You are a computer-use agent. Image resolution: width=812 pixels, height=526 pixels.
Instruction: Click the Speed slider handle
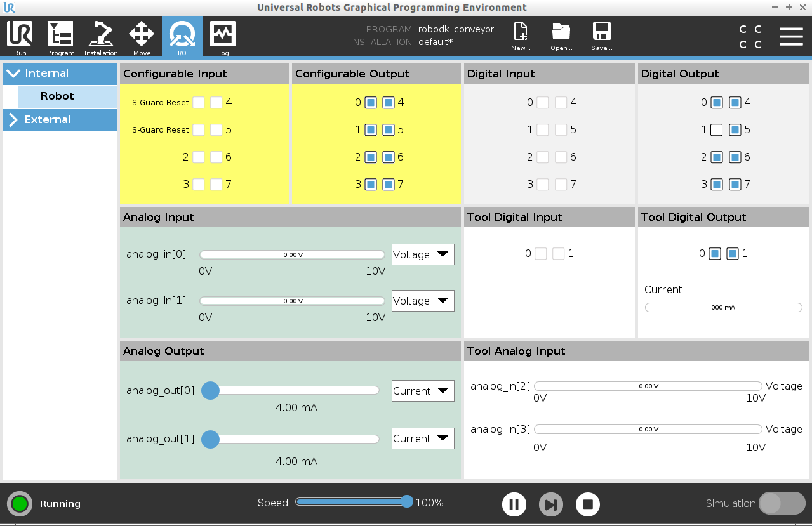coord(407,502)
